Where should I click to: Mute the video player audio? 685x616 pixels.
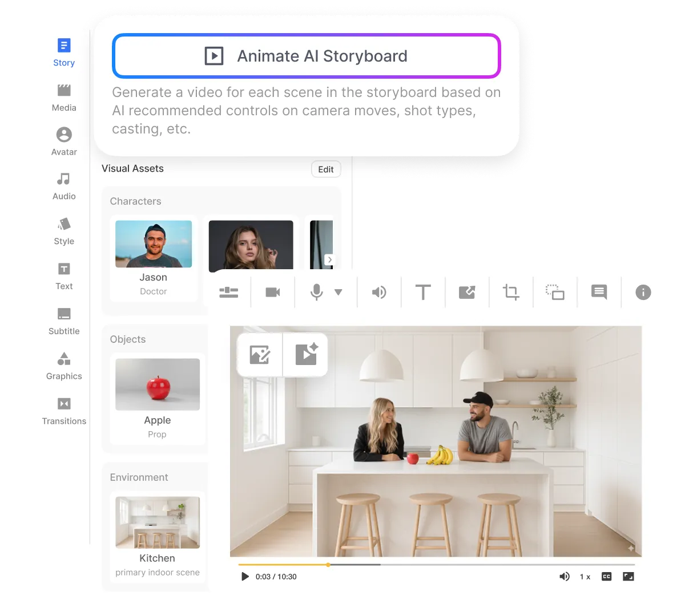point(565,577)
